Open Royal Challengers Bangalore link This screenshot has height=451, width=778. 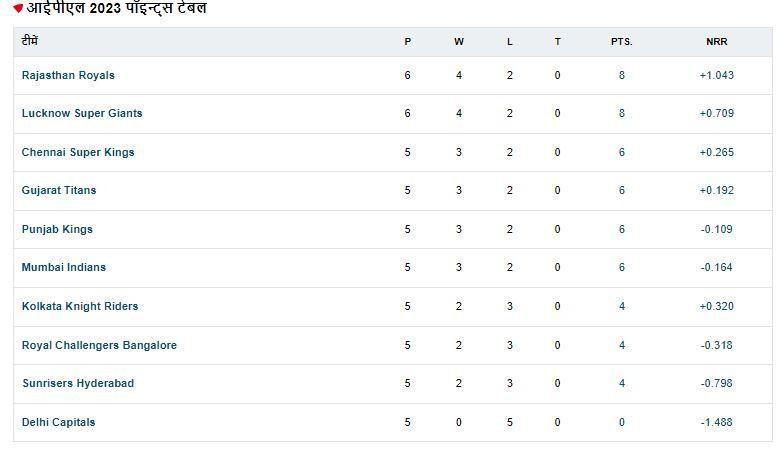[x=99, y=345]
